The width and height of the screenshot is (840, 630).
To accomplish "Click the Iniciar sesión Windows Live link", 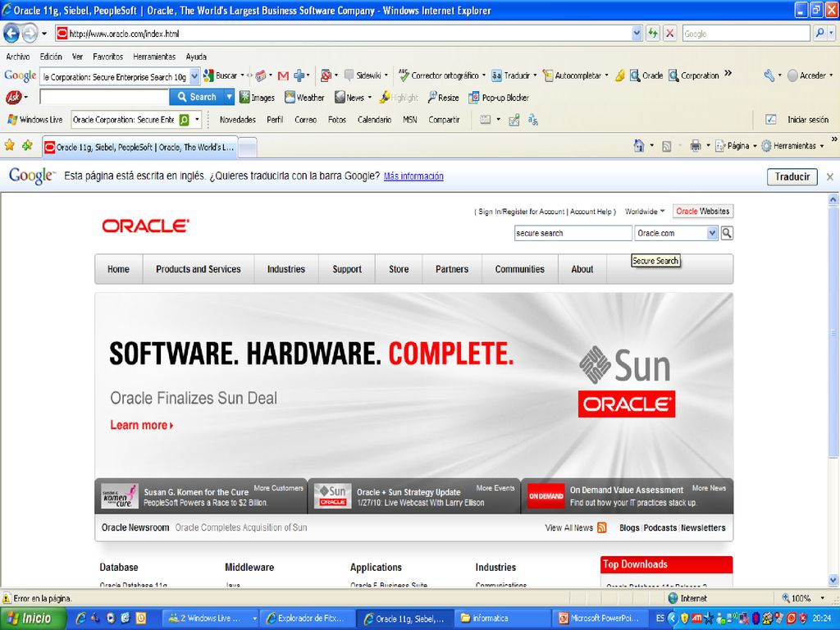I will [807, 120].
